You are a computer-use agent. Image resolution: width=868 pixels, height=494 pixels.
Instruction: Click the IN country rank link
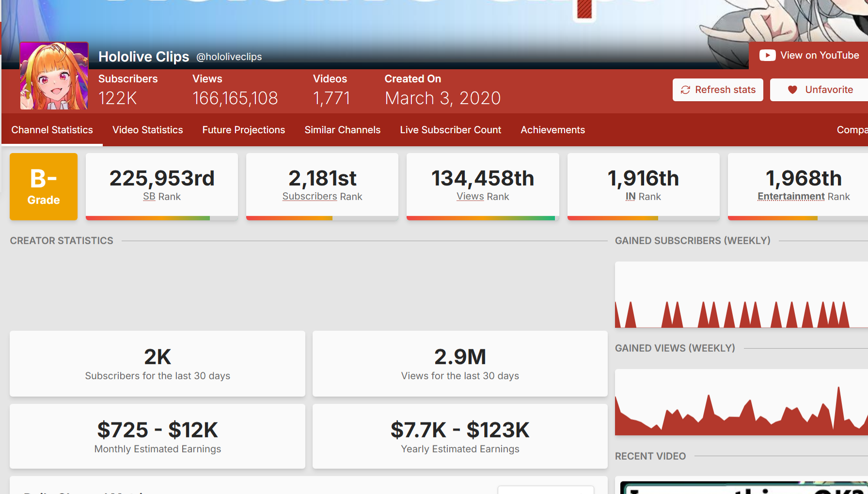[630, 197]
